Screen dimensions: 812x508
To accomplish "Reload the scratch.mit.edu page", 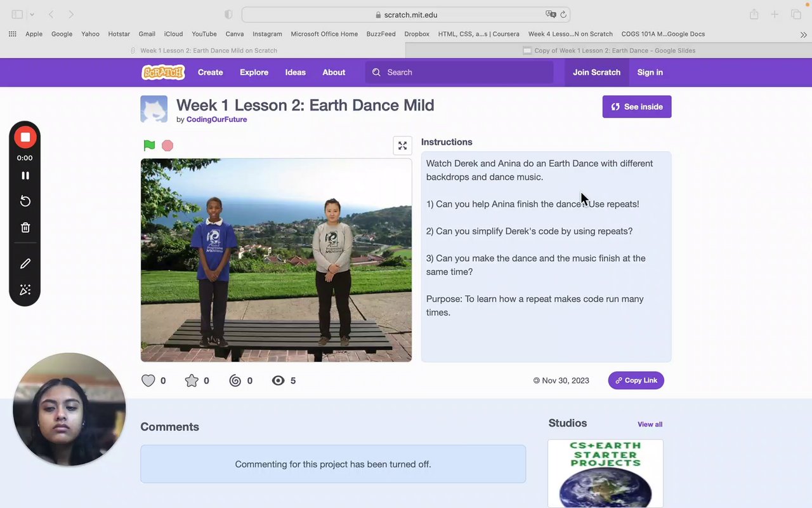I will pyautogui.click(x=563, y=14).
